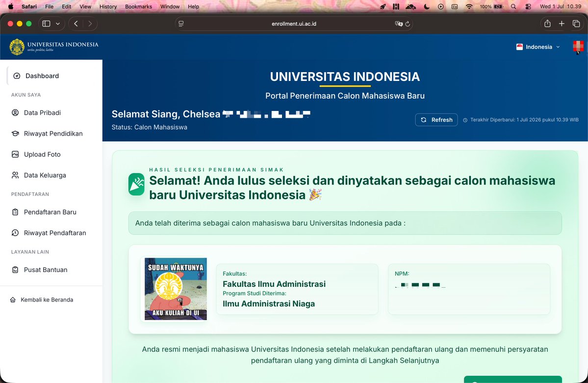Open Spotlight search icon
This screenshot has height=383, width=588.
(513, 6)
